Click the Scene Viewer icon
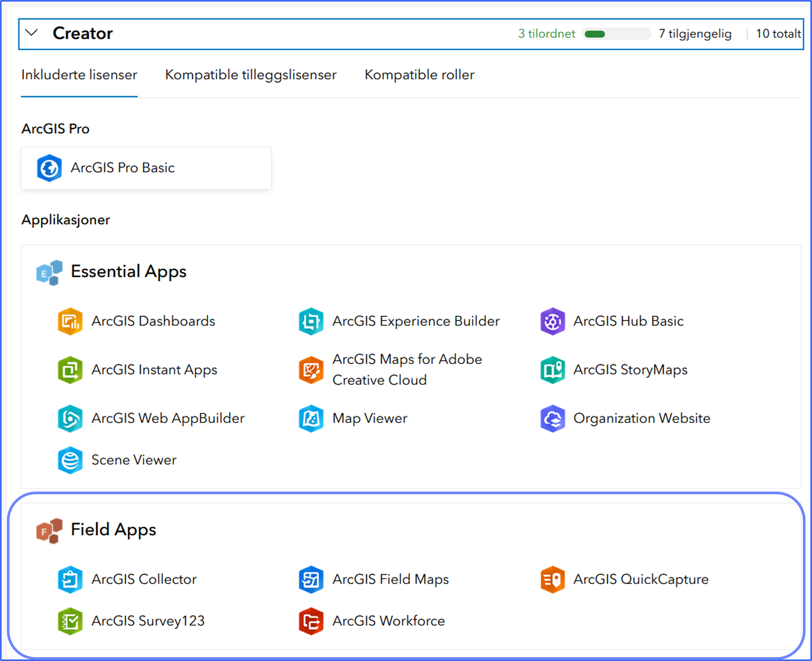This screenshot has height=661, width=812. pos(70,460)
